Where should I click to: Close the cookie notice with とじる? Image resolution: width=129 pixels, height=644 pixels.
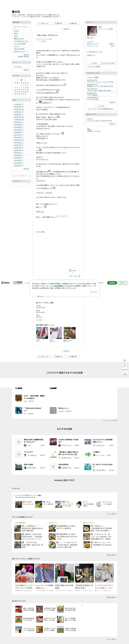[93, 292]
